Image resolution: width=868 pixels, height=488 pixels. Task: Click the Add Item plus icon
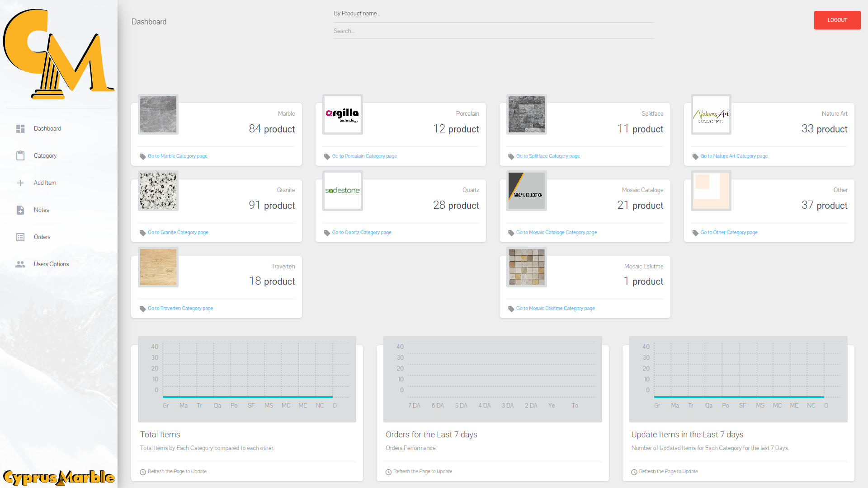coord(20,183)
